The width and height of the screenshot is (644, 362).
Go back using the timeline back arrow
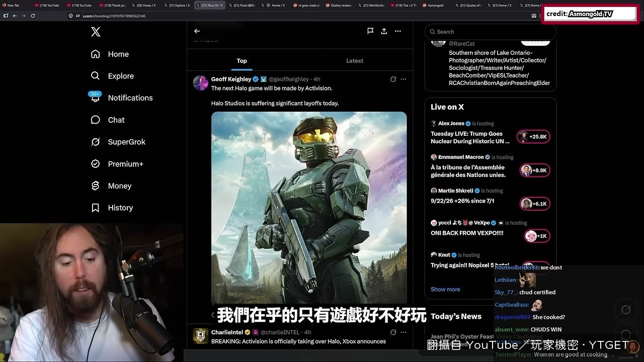click(197, 31)
